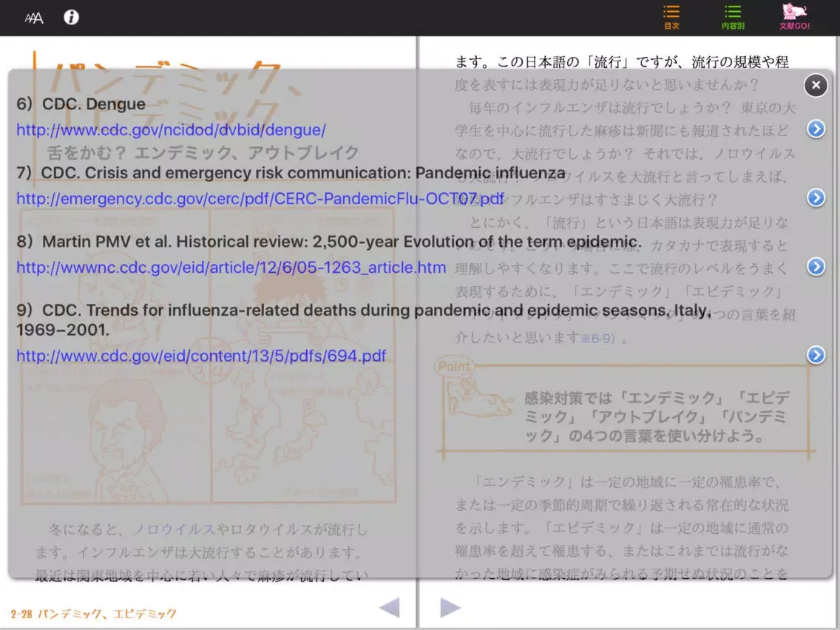The height and width of the screenshot is (630, 840).
Task: Select reference text '6) CDC. Dengue'
Action: click(81, 104)
